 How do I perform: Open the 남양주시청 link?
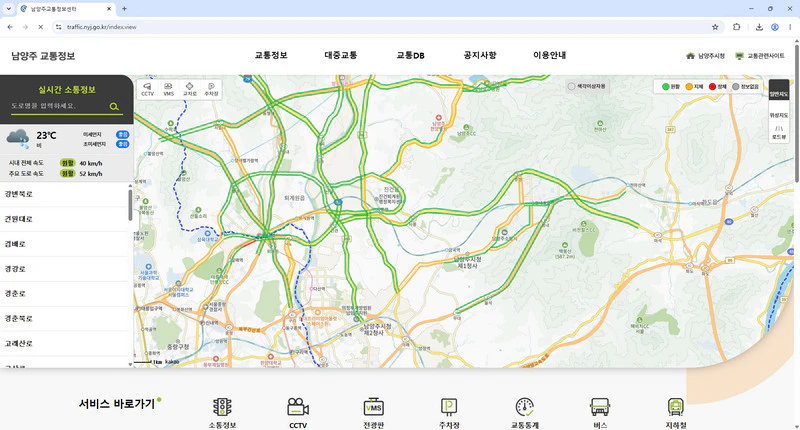tap(711, 56)
